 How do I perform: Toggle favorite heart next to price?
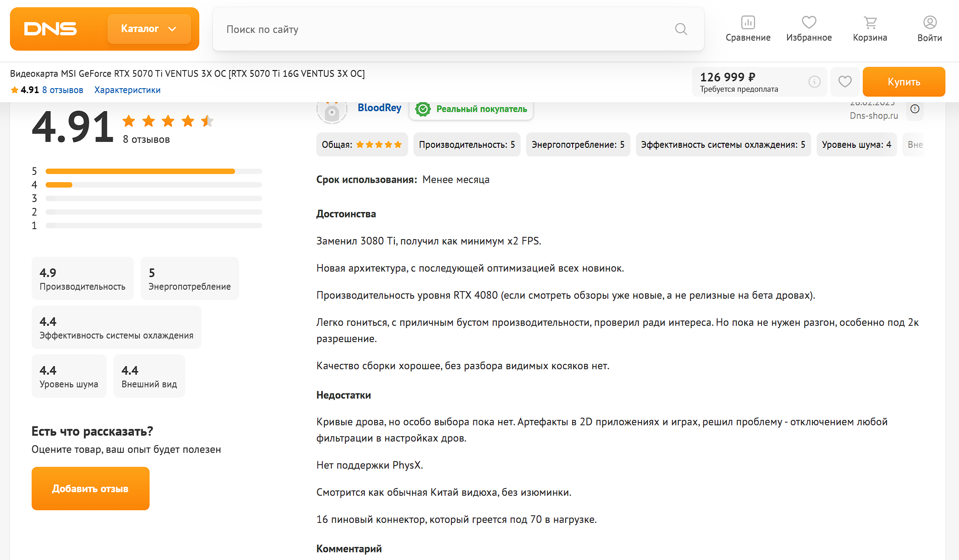[845, 82]
